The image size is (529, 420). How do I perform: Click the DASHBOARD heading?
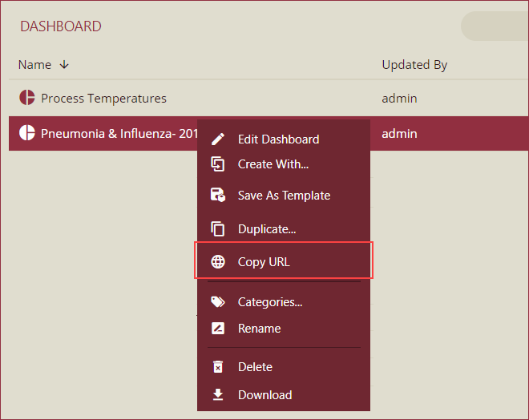pyautogui.click(x=61, y=26)
